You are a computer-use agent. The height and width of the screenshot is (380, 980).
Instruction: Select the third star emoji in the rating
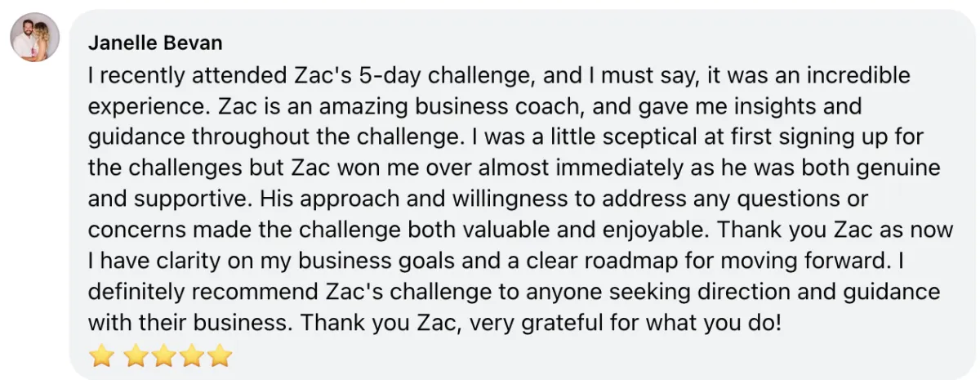(165, 355)
